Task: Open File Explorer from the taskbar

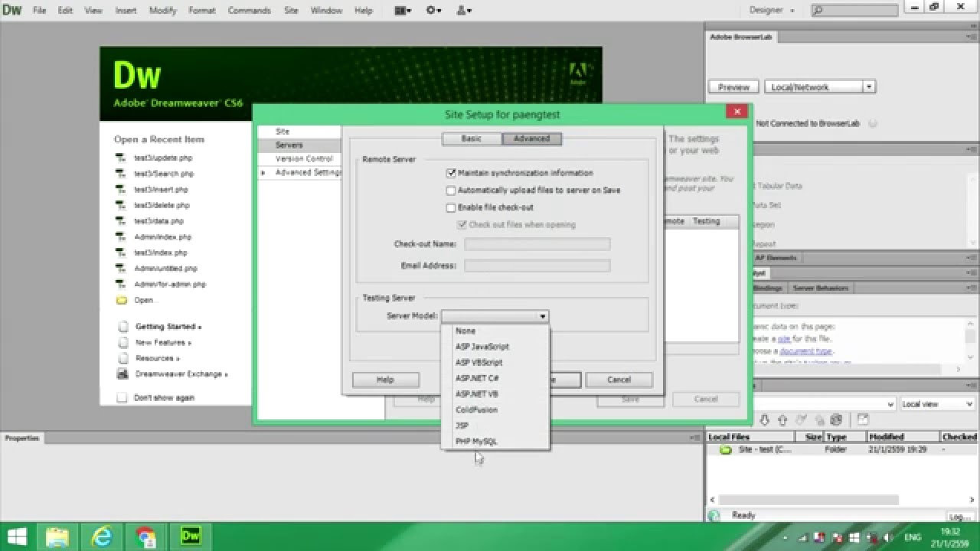Action: pos(57,536)
